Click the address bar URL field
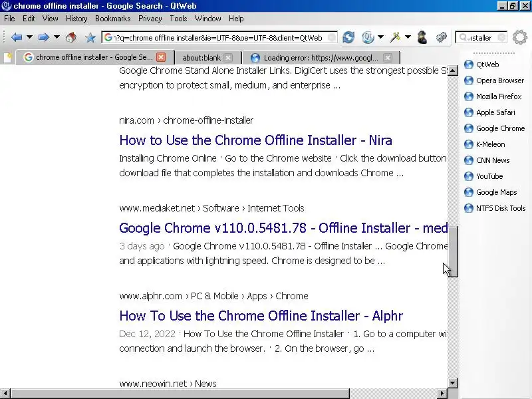This screenshot has width=532, height=399. [219, 37]
